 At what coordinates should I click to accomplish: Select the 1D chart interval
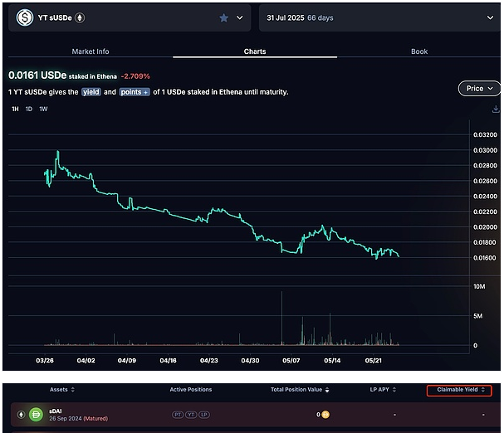click(x=29, y=109)
